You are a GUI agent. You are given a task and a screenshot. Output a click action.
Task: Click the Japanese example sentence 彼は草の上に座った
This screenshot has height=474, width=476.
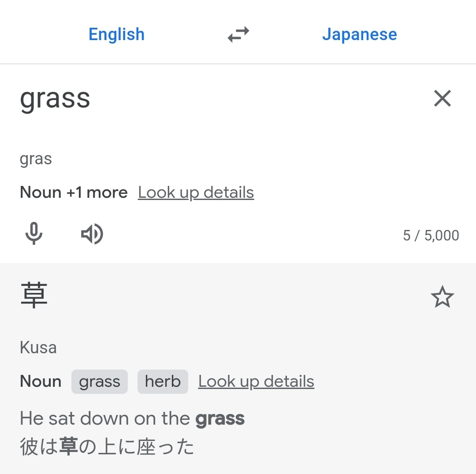pyautogui.click(x=107, y=447)
